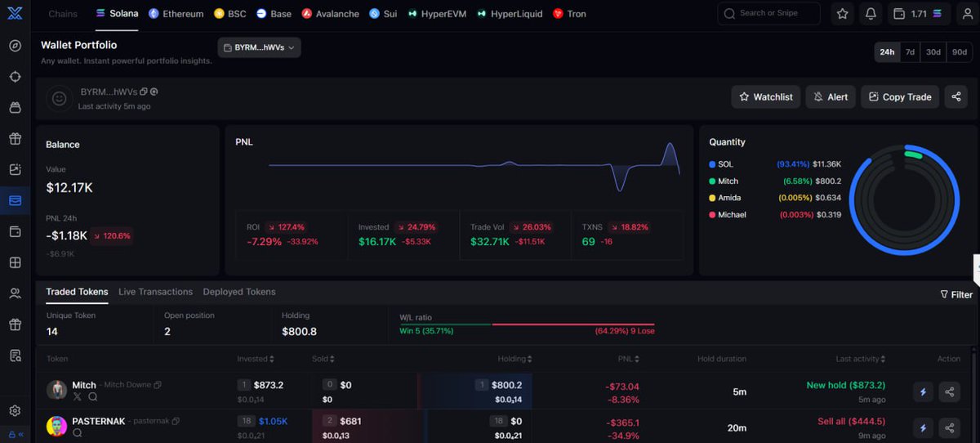The image size is (980, 443).
Task: Click the share icon for Mitch row
Action: point(950,392)
